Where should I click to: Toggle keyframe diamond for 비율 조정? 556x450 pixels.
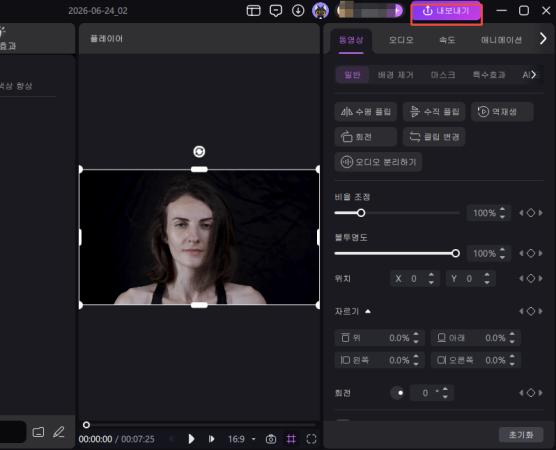coord(531,213)
